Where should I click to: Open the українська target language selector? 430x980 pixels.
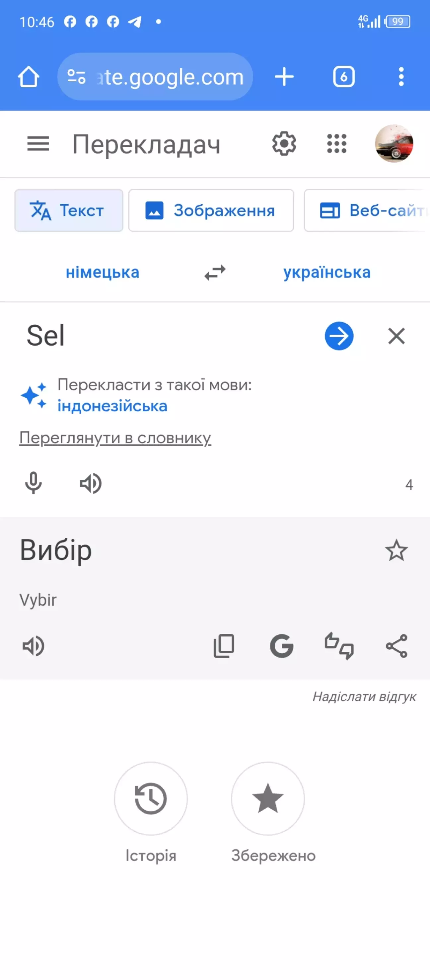[326, 273]
